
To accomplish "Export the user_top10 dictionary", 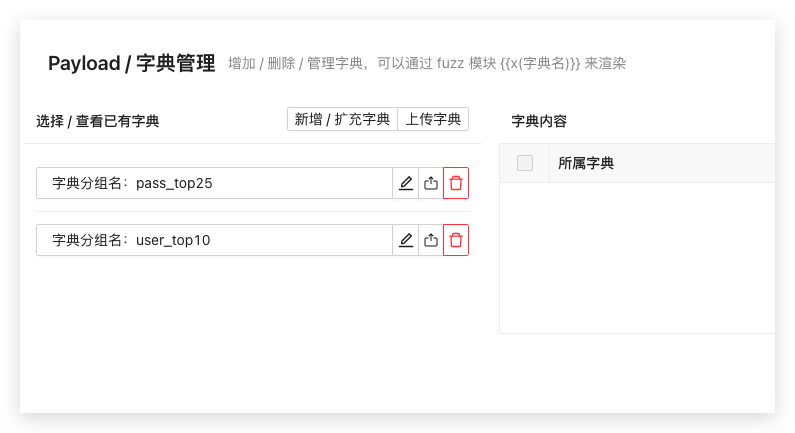I will [431, 240].
